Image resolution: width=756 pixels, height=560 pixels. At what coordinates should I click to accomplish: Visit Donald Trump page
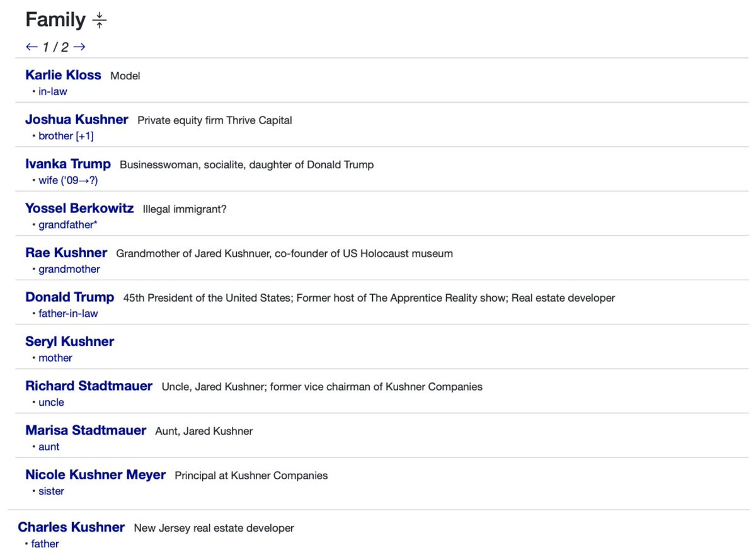(69, 297)
